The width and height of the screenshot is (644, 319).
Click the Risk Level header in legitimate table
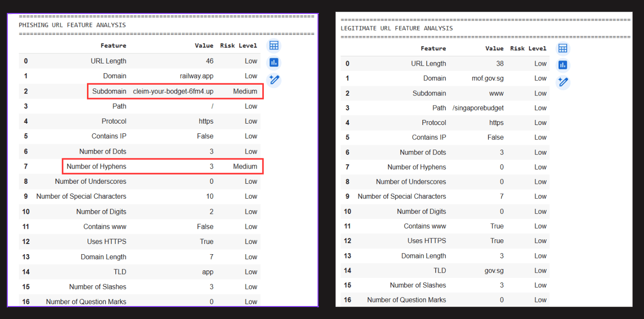[528, 48]
